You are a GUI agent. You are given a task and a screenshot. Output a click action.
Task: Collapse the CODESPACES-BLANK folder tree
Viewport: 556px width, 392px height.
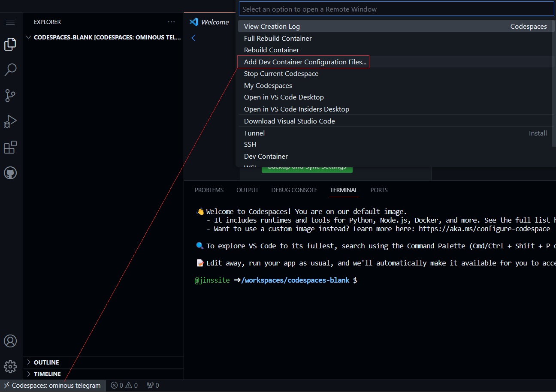(x=28, y=37)
